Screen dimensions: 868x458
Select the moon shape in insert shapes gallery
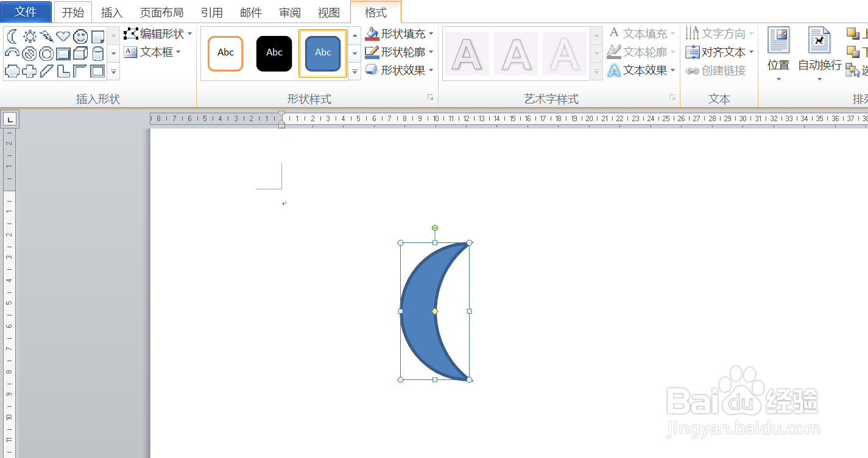click(x=12, y=37)
